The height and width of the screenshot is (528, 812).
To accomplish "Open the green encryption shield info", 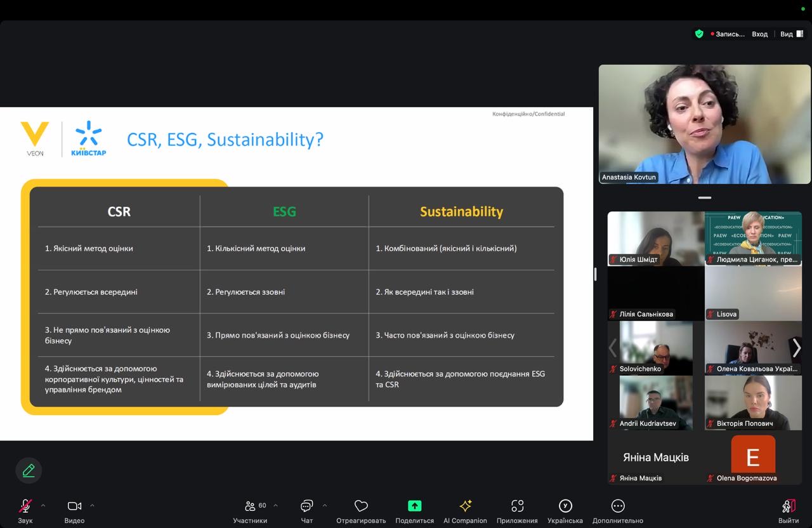I will pyautogui.click(x=699, y=34).
